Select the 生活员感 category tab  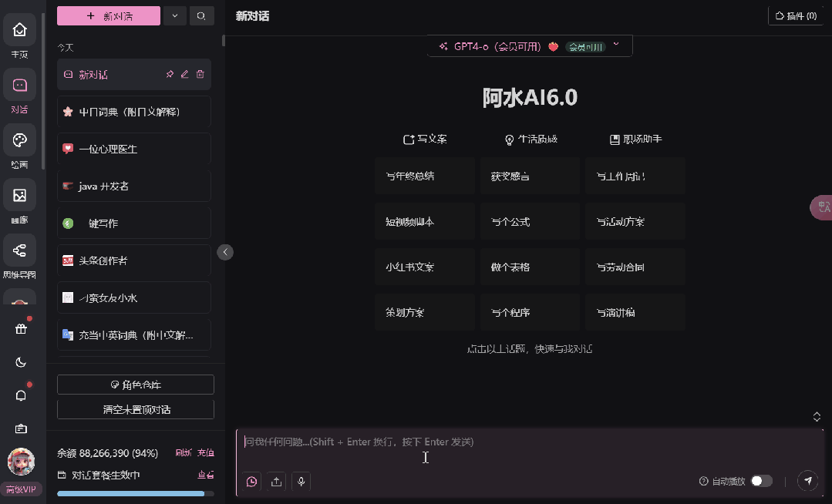[531, 139]
